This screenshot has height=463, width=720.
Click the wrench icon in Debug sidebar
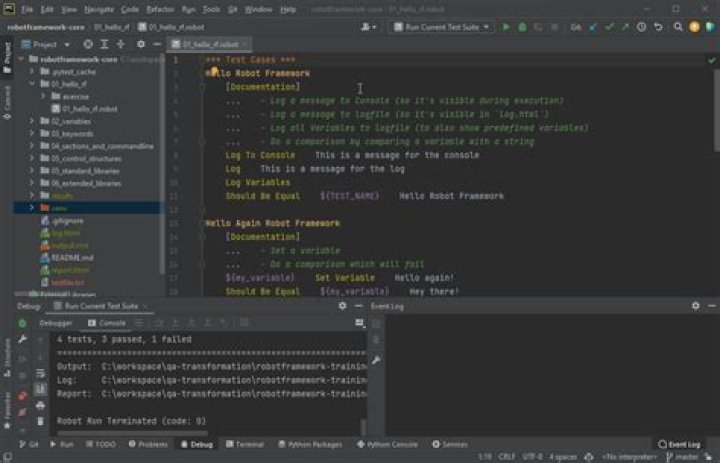tap(22, 339)
